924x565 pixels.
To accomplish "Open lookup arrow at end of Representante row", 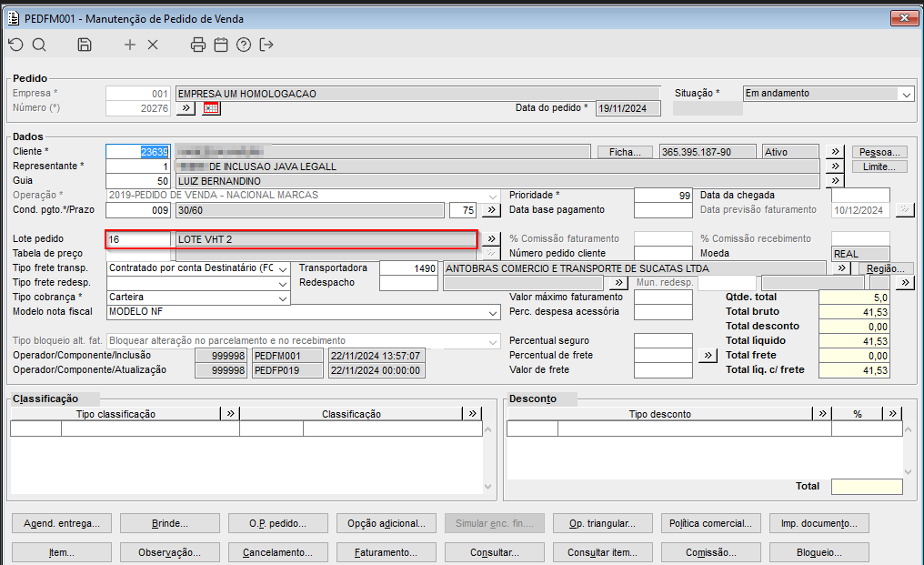I will coord(835,166).
